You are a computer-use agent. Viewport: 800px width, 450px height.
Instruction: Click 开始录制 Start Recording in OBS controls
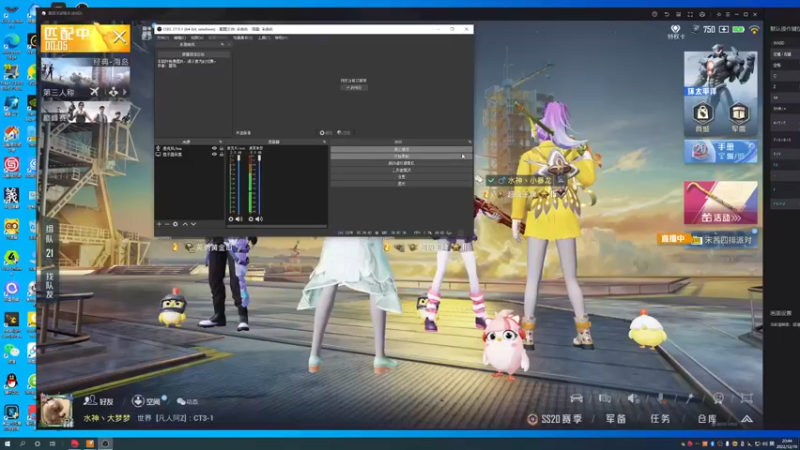[x=401, y=156]
